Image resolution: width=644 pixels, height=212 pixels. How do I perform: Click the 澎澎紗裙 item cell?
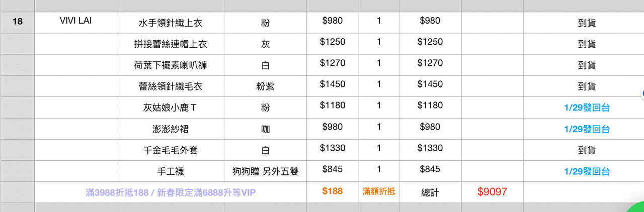pos(171,129)
